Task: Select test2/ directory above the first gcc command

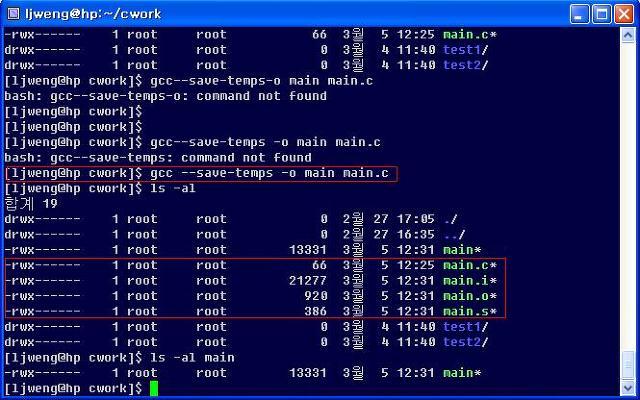Action: point(466,65)
